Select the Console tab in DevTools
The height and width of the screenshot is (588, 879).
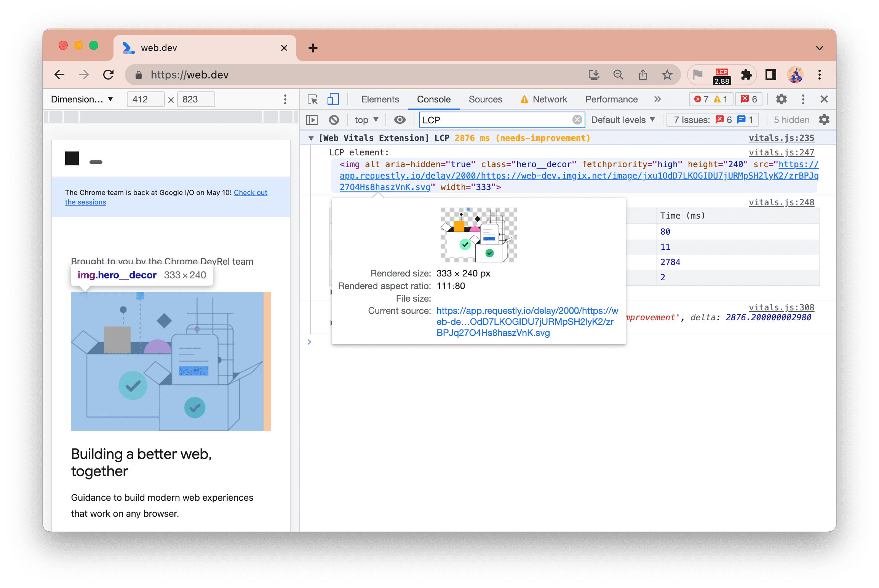click(433, 100)
